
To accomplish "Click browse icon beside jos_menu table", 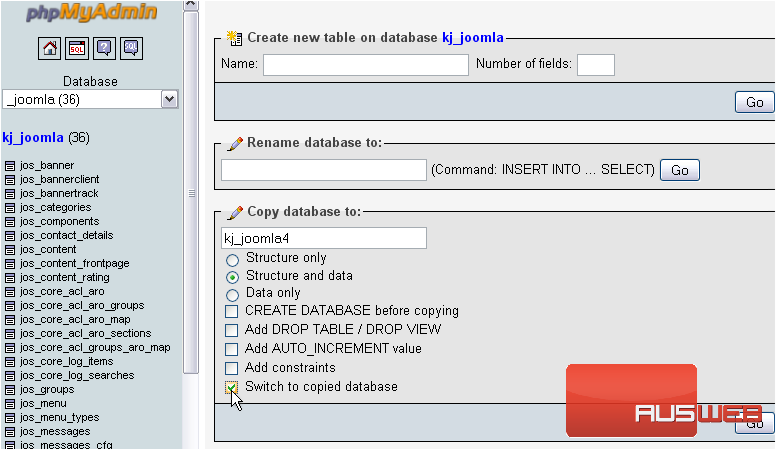I will [10, 404].
